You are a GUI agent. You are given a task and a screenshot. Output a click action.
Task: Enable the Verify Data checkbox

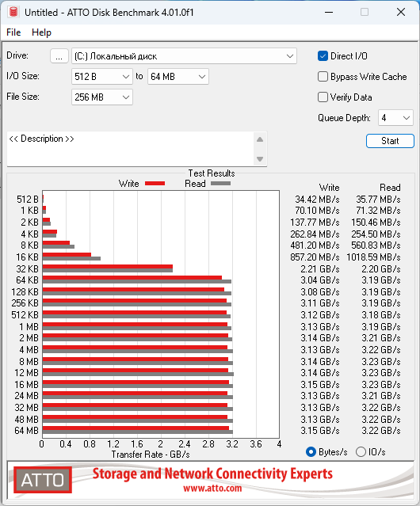coord(323,97)
